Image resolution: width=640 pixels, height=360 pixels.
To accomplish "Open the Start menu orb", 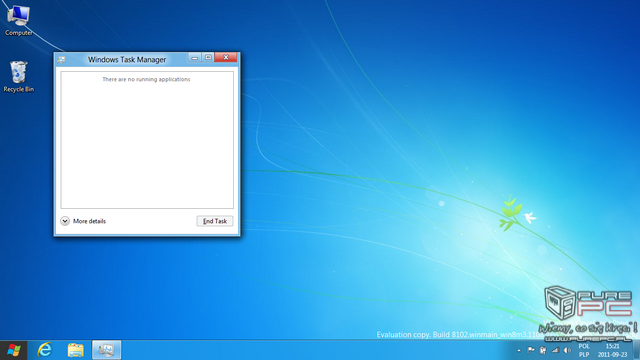I will click(x=13, y=350).
